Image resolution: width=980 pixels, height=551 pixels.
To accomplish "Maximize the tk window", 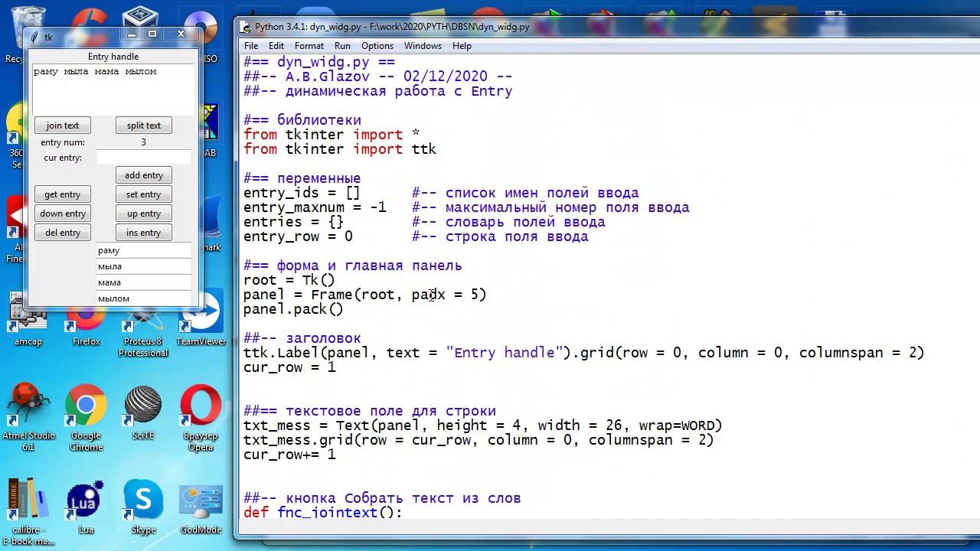I will (x=152, y=34).
